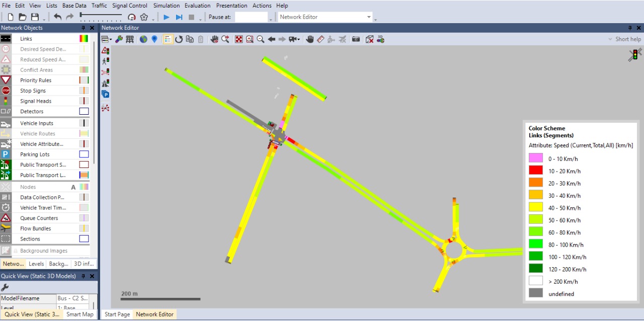The image size is (644, 321).
Task: Click the background map globe icon
Action: click(143, 39)
